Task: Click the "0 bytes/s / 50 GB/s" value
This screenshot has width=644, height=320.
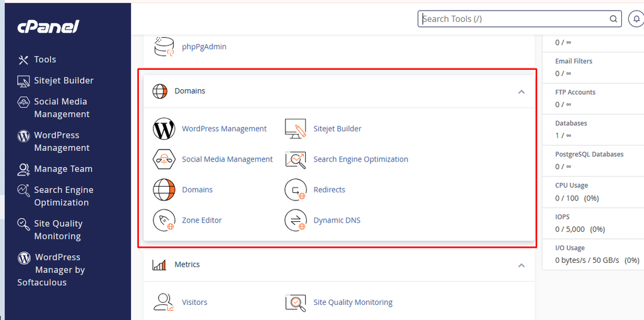Action: 587,260
